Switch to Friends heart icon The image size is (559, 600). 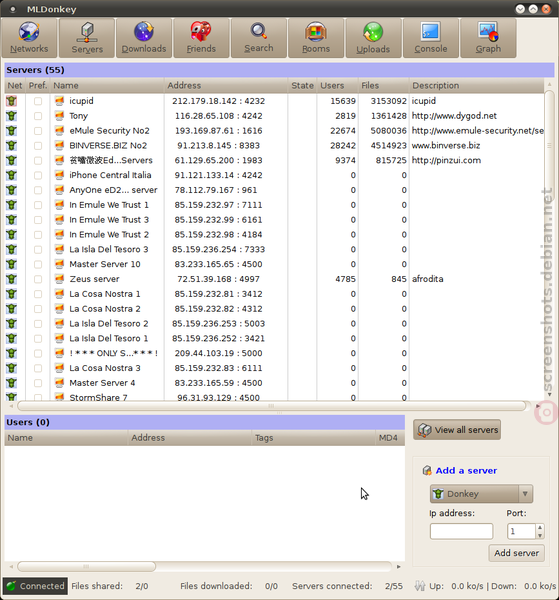point(201,32)
